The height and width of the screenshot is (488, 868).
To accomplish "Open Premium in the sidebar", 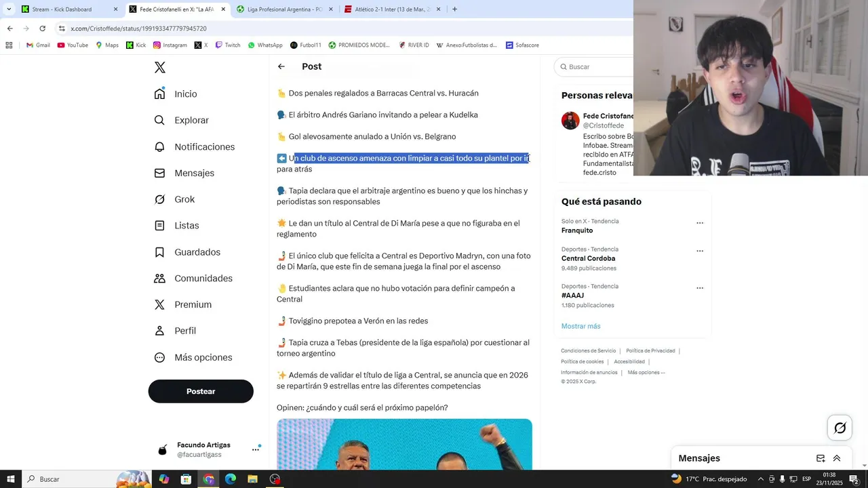I will 182,304.
